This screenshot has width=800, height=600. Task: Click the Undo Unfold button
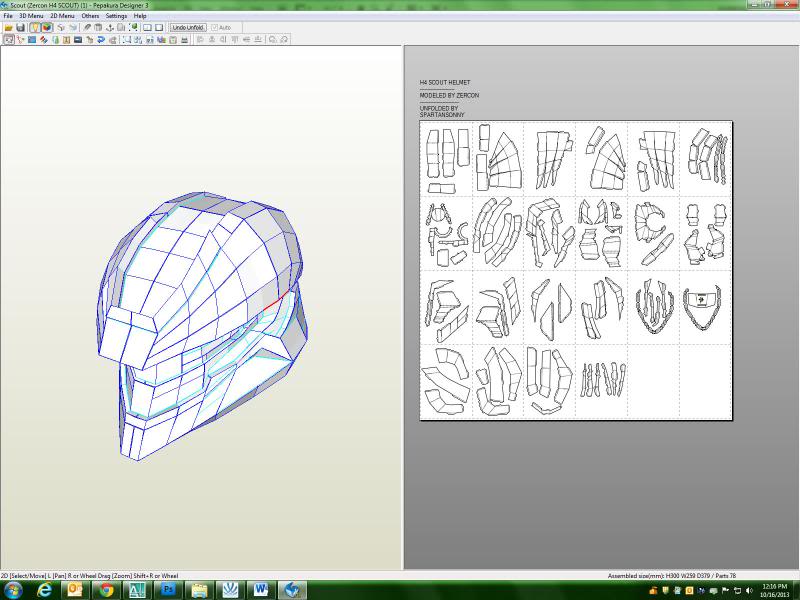188,28
